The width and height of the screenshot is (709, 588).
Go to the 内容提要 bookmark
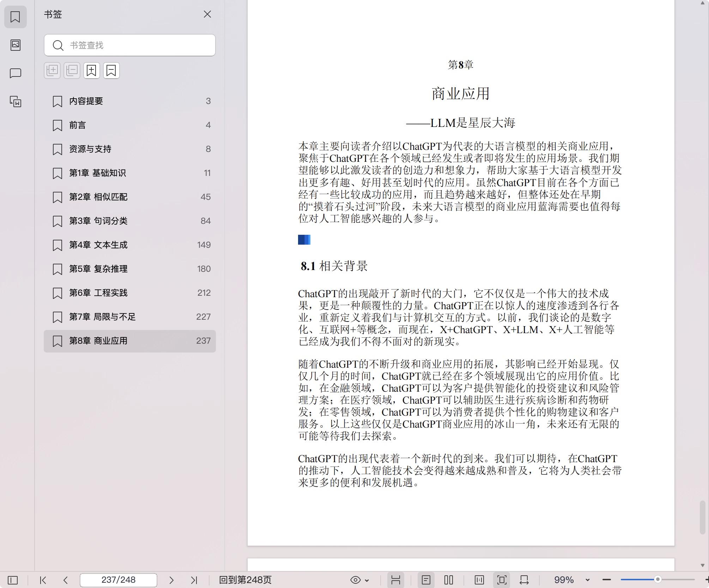(130, 101)
